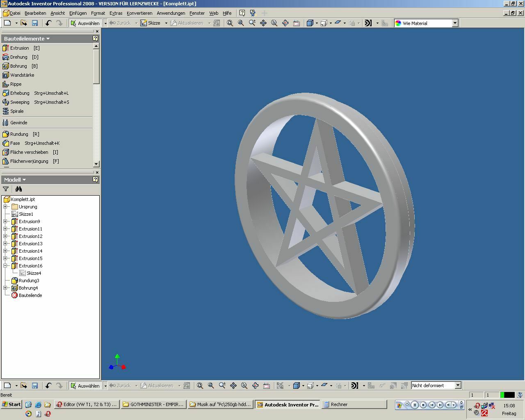Click the Modell panel help icon
This screenshot has height=420, width=525.
(x=96, y=179)
